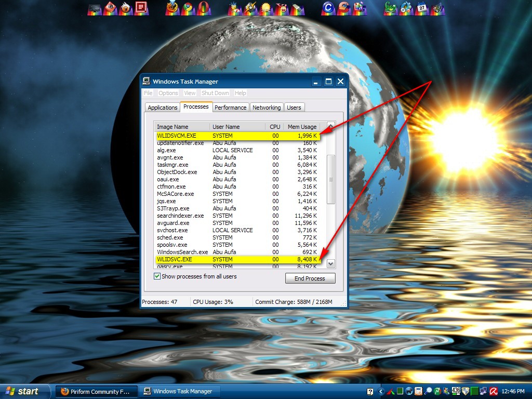Click the network computers tray icon

[x=483, y=391]
